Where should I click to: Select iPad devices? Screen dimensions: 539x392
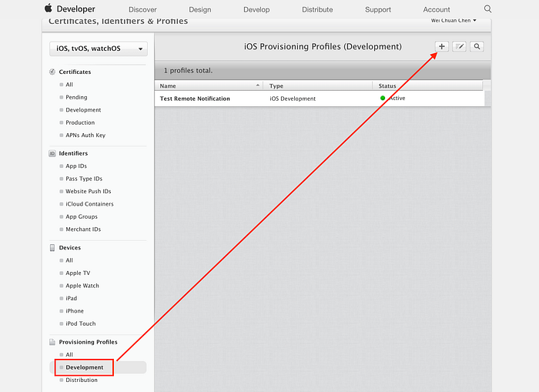[71, 299]
